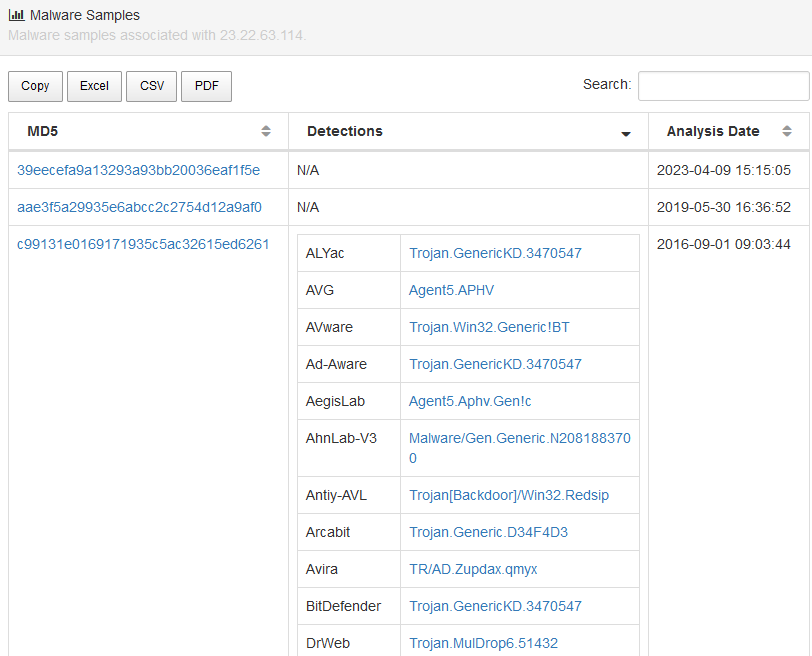Click the Antiy-AVL vendor name
Image resolution: width=812 pixels, height=656 pixels.
coord(336,495)
